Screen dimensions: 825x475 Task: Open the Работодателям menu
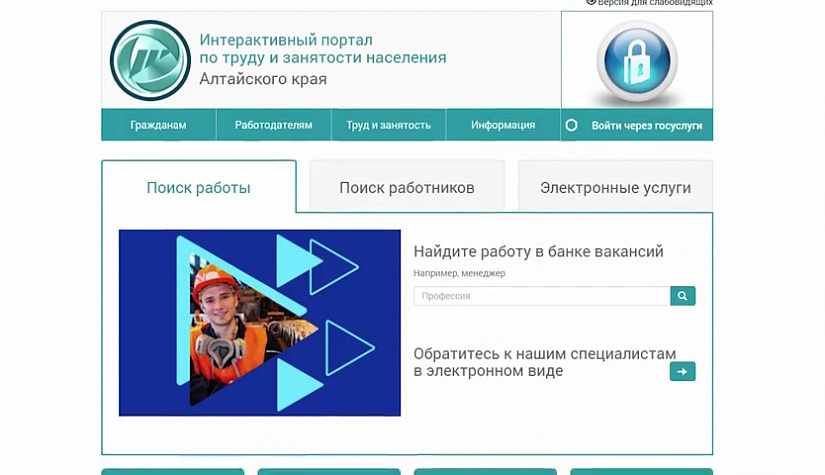(x=273, y=125)
